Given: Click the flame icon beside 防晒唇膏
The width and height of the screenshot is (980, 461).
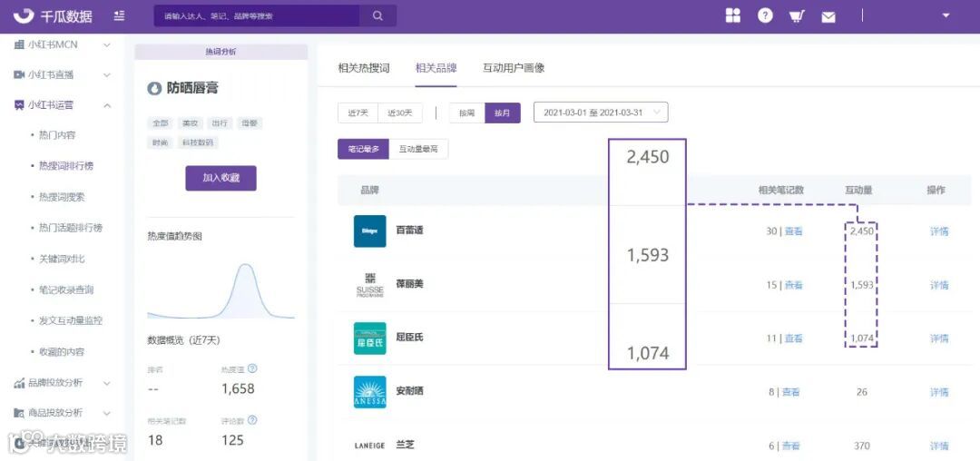Looking at the screenshot, I should tap(153, 89).
